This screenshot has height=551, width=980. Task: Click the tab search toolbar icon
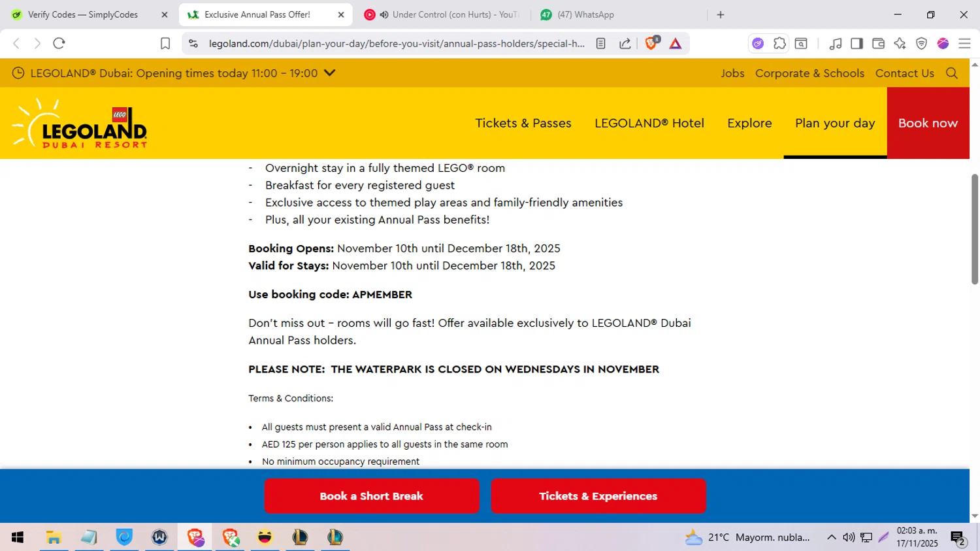point(801,44)
